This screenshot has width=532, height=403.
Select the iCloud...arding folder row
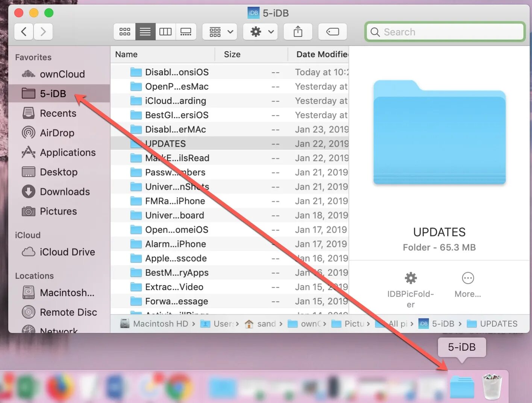tap(230, 100)
